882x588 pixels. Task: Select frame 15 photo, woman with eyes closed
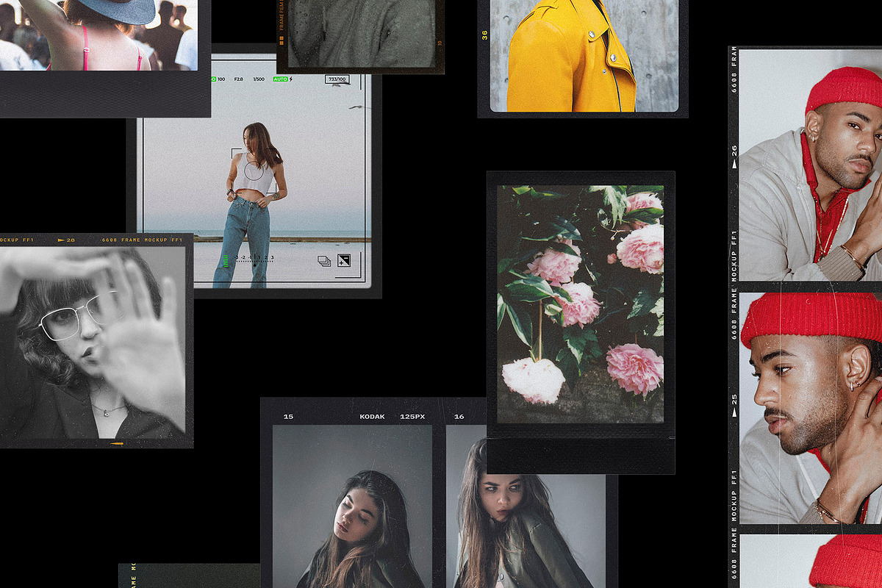[352, 506]
